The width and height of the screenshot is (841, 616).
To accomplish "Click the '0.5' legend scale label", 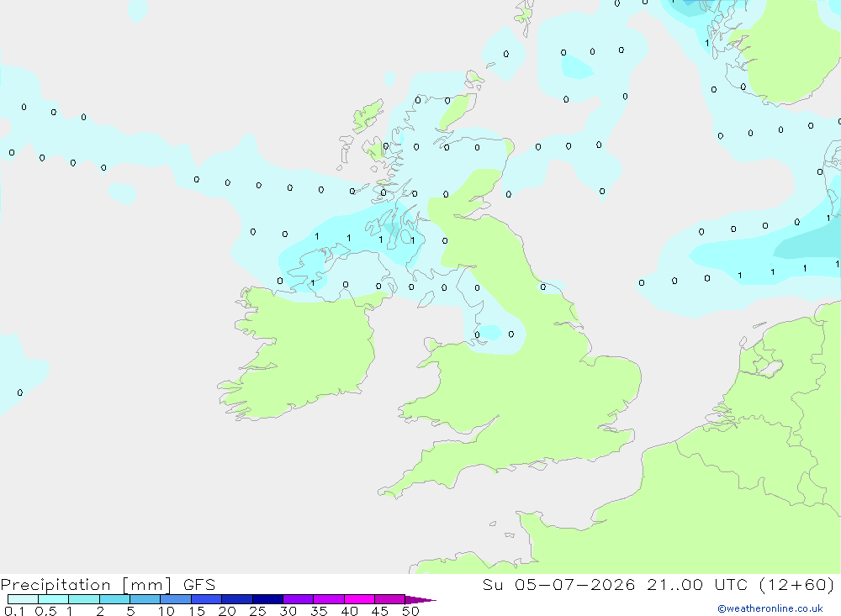I will pyautogui.click(x=45, y=611).
